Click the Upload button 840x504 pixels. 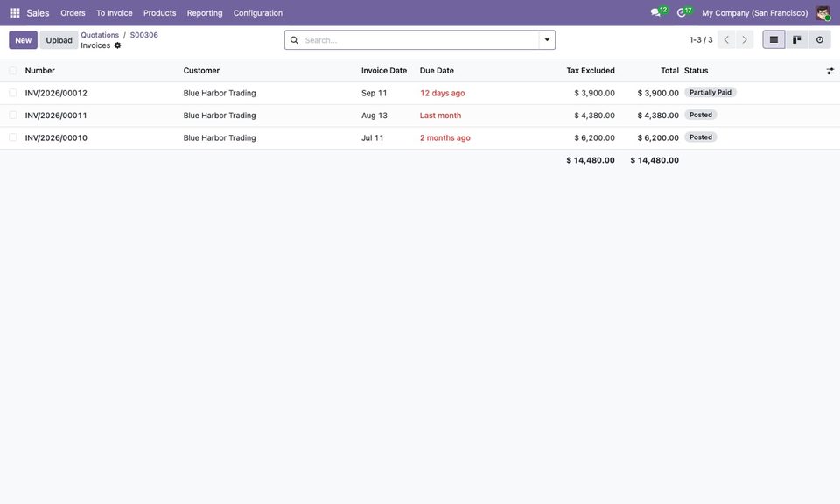[x=59, y=40]
